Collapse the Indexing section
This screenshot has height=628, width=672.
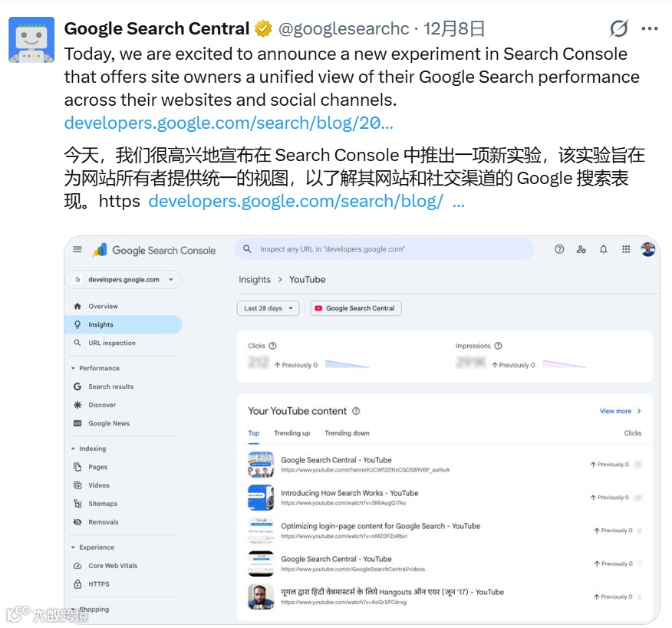click(74, 449)
